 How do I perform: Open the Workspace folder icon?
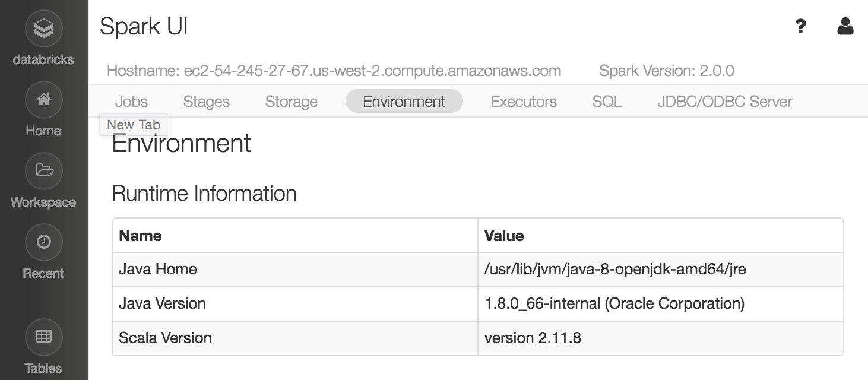click(43, 171)
